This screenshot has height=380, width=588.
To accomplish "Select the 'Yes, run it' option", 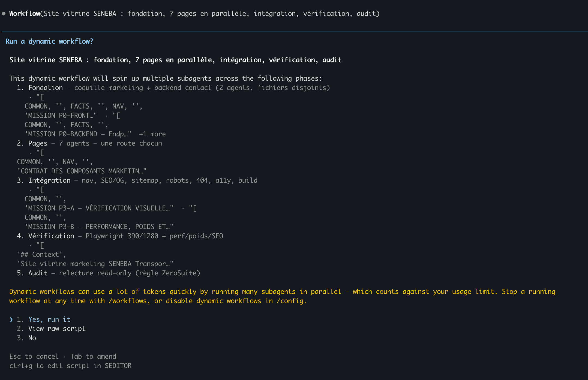I will point(49,319).
